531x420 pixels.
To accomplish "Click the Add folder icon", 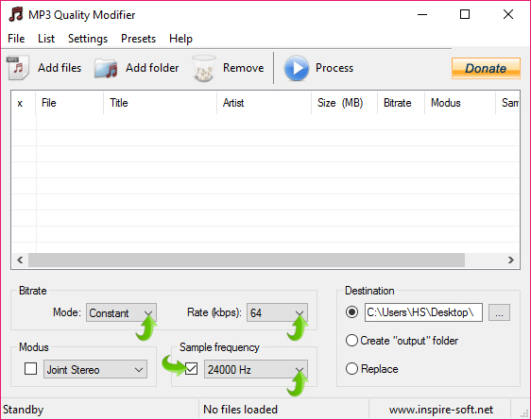I will coord(106,68).
